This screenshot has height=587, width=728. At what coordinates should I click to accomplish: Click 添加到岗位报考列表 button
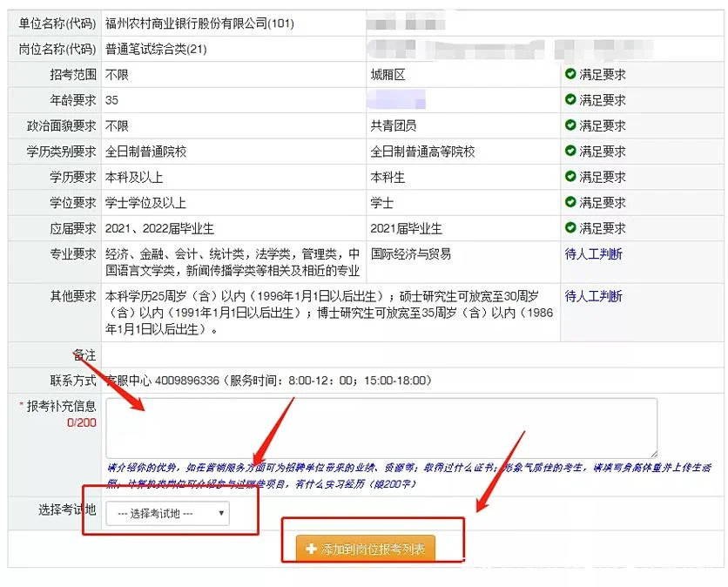pyautogui.click(x=366, y=549)
